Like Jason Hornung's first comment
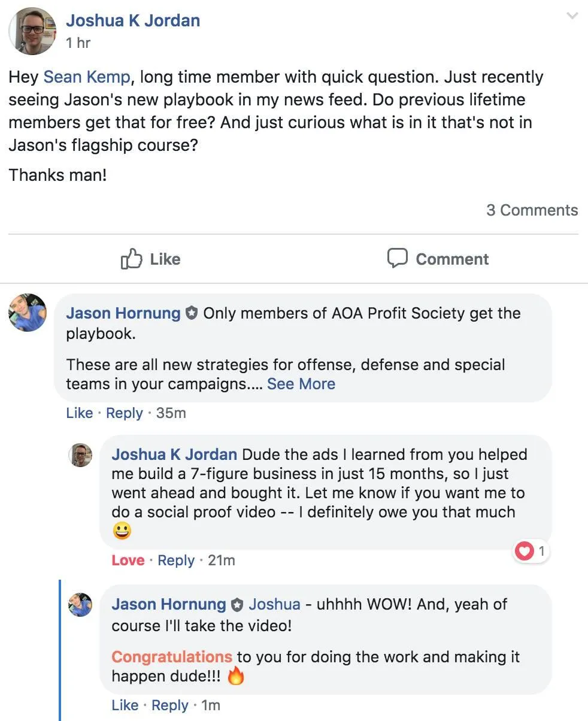The height and width of the screenshot is (721, 588). [79, 413]
